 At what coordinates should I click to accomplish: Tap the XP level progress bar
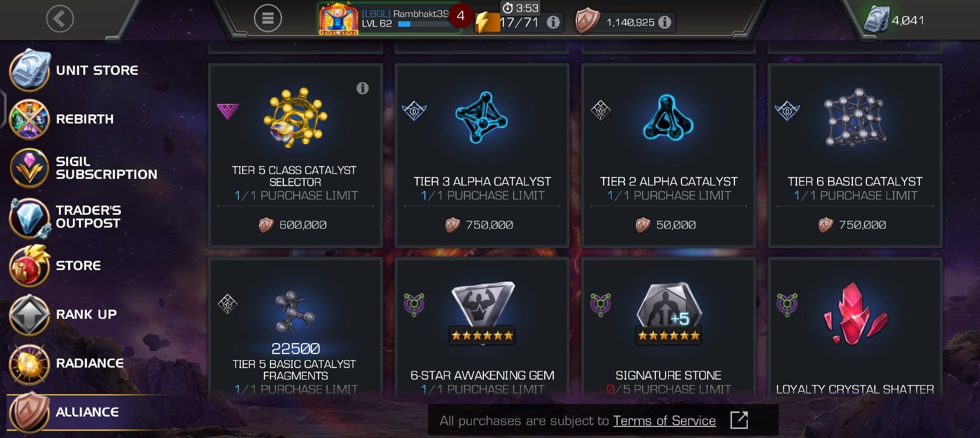point(424,24)
